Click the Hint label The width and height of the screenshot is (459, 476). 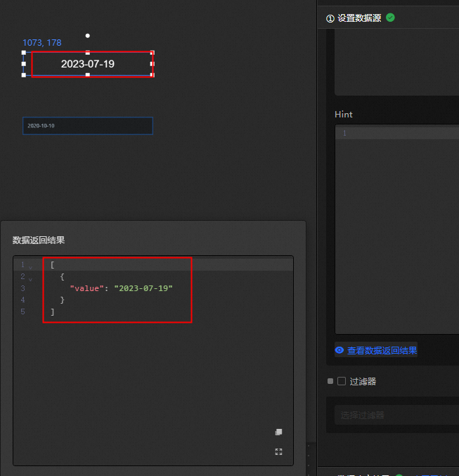[343, 115]
